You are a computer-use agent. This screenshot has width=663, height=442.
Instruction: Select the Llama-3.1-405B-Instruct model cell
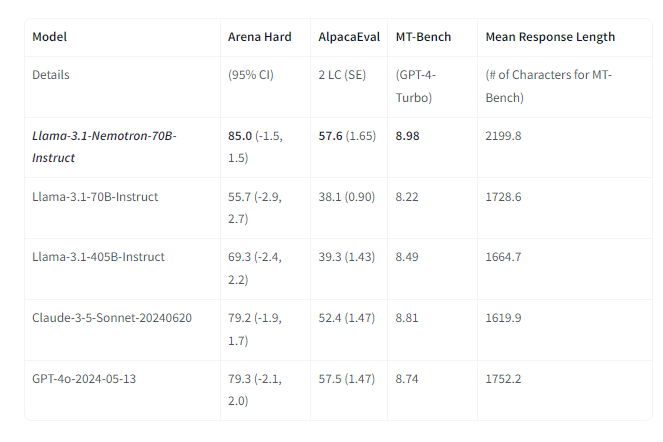(98, 257)
